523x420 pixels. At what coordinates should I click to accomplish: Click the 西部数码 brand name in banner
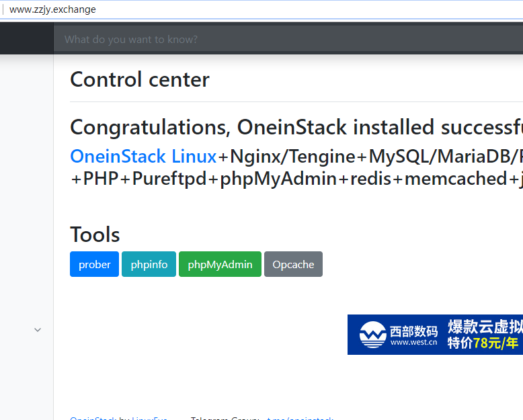point(413,330)
